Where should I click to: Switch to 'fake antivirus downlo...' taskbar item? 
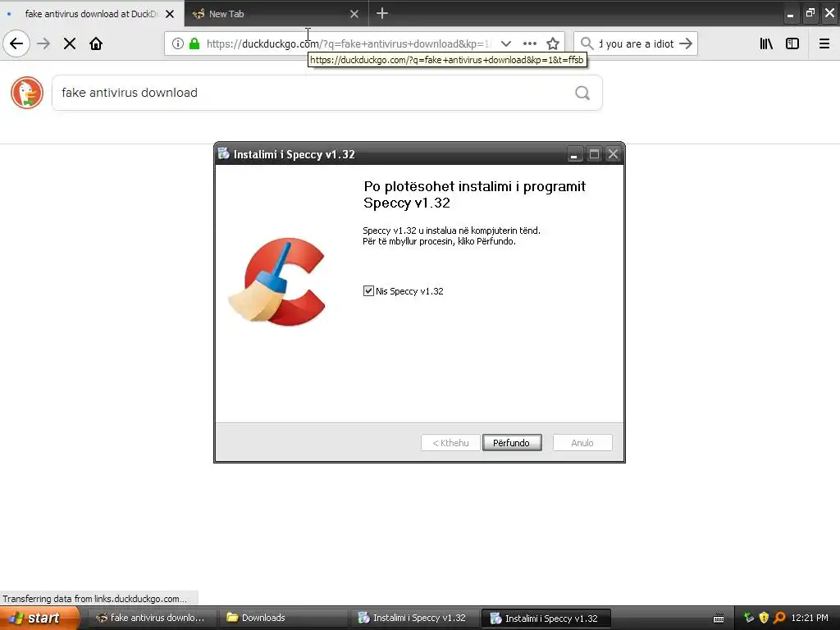tap(151, 618)
